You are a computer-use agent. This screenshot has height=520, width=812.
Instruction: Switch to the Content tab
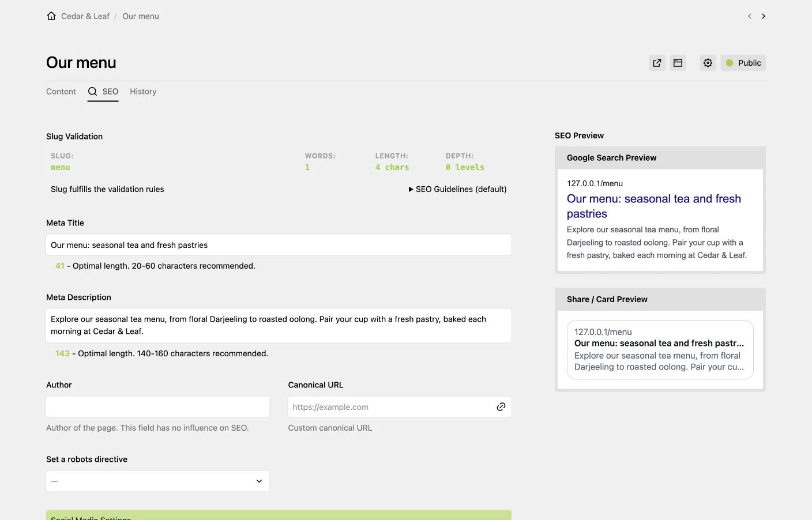[x=61, y=92]
